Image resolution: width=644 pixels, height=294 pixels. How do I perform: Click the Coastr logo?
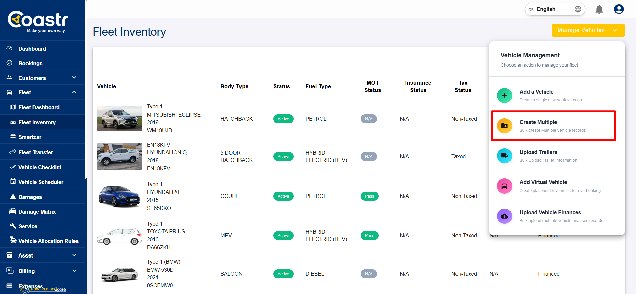coord(38,22)
